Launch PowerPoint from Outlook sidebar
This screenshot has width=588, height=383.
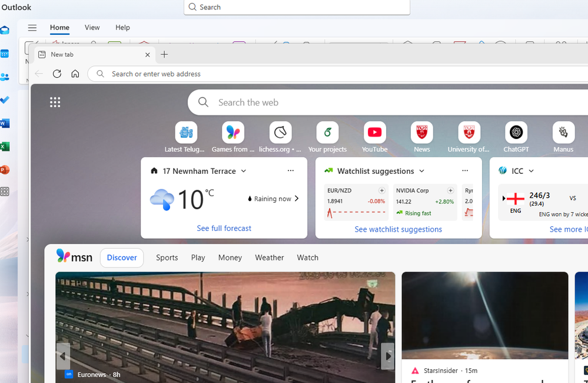pos(5,170)
